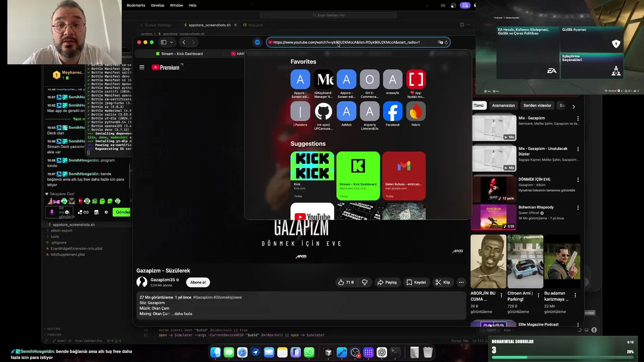Open Gelen Kutusu Gmail suggestion
644x362 pixels.
pos(404,175)
